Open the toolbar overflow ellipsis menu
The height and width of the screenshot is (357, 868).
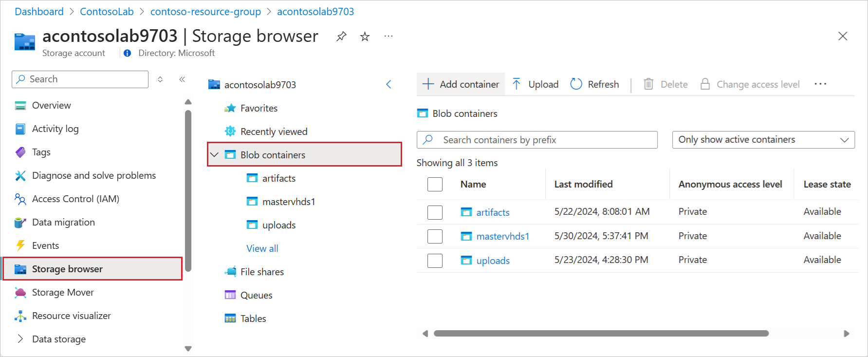pos(820,84)
